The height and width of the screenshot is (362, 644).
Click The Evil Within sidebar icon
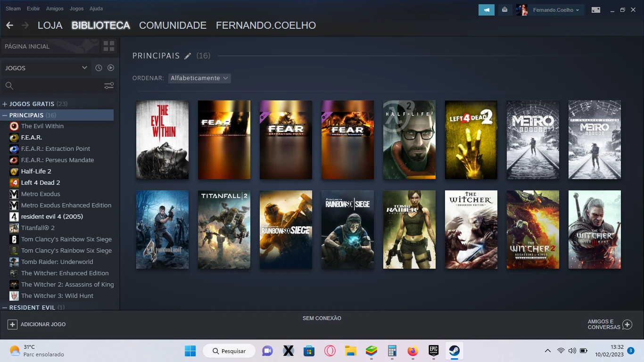coord(14,126)
